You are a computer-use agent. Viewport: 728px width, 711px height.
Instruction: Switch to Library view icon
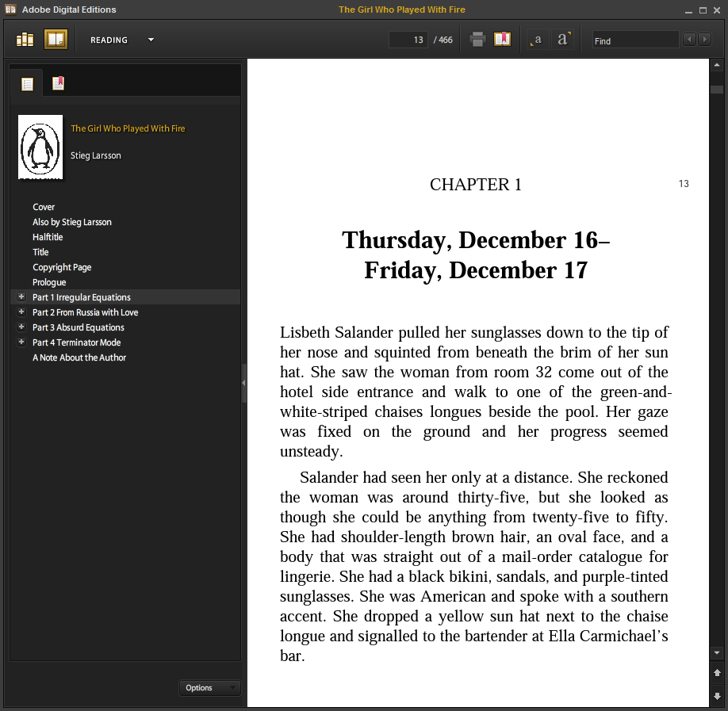click(25, 40)
